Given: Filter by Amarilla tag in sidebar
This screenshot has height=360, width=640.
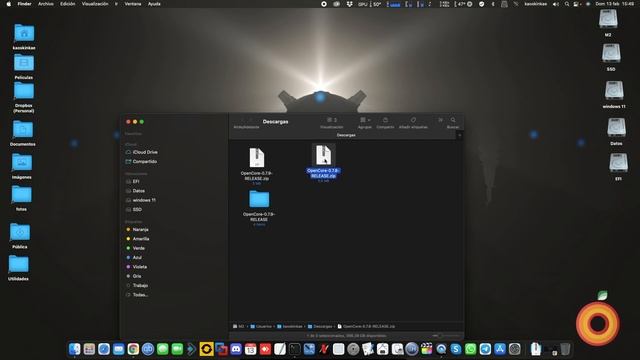Looking at the screenshot, I should [x=138, y=239].
